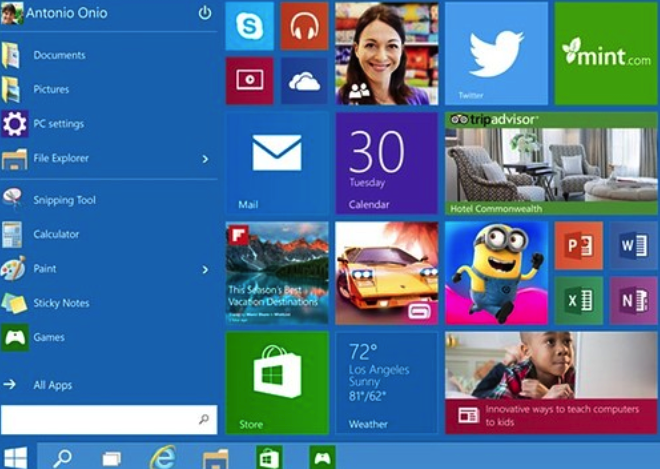This screenshot has width=660, height=469.
Task: Expand the Paint submenu arrow
Action: [x=205, y=269]
